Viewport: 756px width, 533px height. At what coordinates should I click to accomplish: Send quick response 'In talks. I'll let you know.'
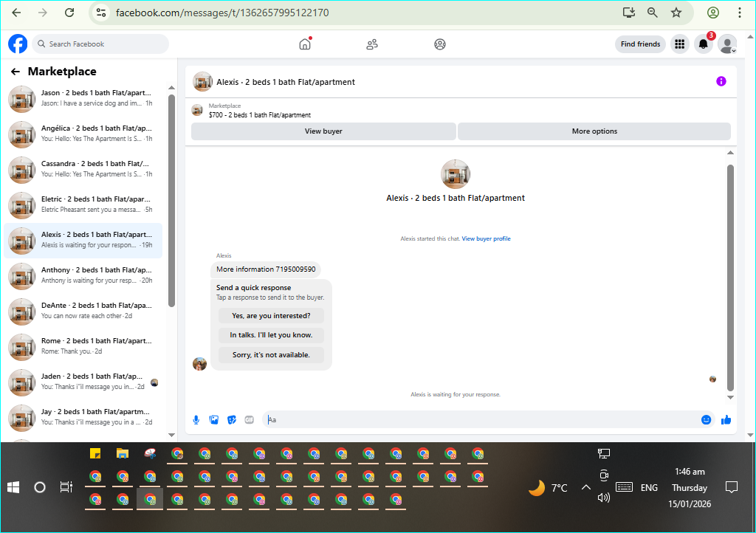271,335
